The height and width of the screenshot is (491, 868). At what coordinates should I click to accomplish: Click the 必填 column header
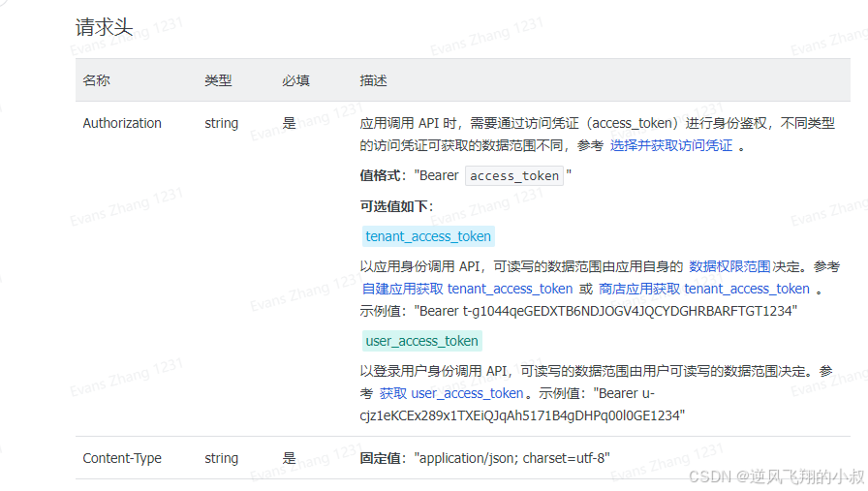tap(295, 80)
